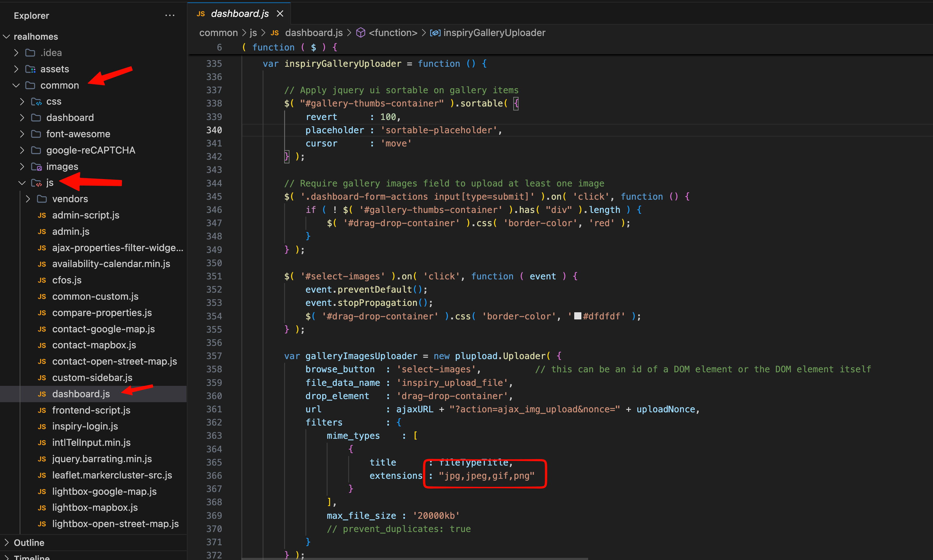Click the JS icon next to admin.js
This screenshot has width=933, height=560.
click(42, 231)
